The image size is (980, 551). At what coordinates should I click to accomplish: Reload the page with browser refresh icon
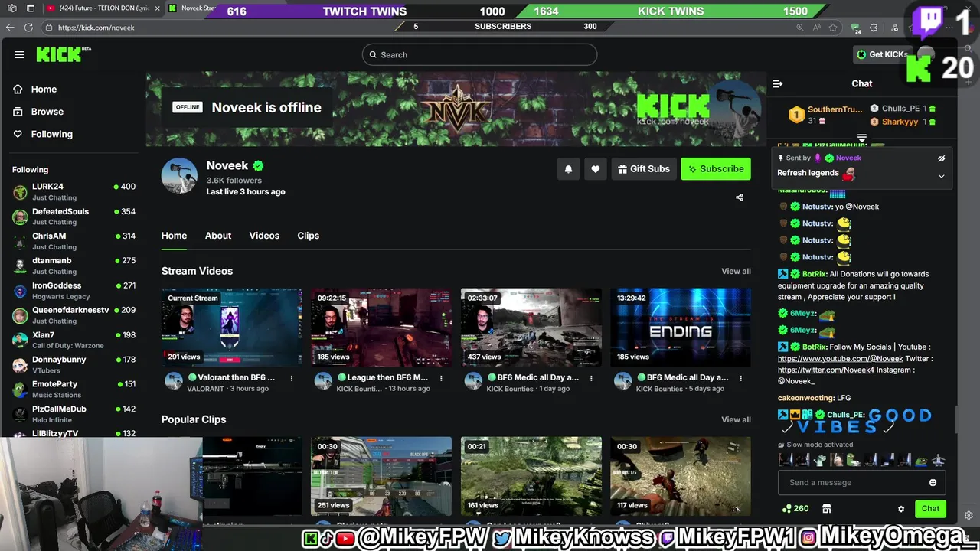[x=28, y=28]
